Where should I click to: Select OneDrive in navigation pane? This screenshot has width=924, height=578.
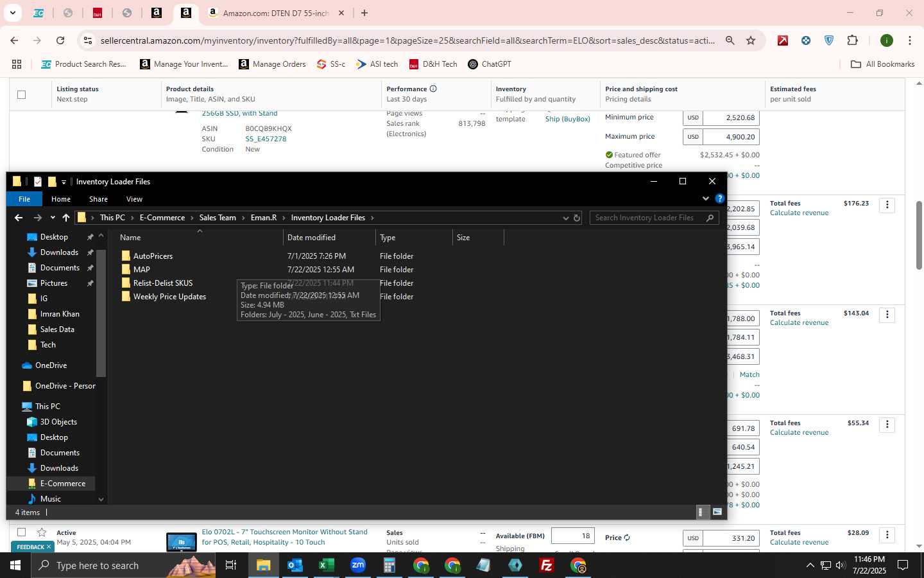pyautogui.click(x=51, y=365)
